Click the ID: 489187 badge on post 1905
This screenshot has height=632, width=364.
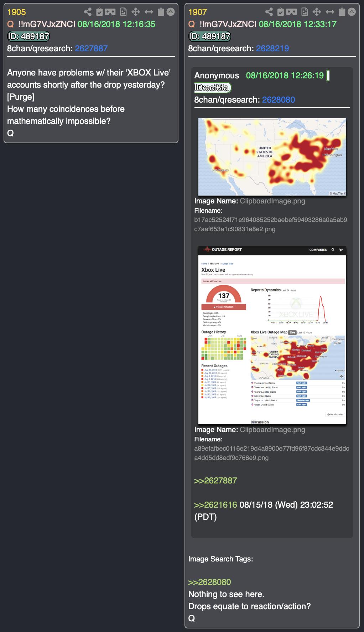pos(28,36)
